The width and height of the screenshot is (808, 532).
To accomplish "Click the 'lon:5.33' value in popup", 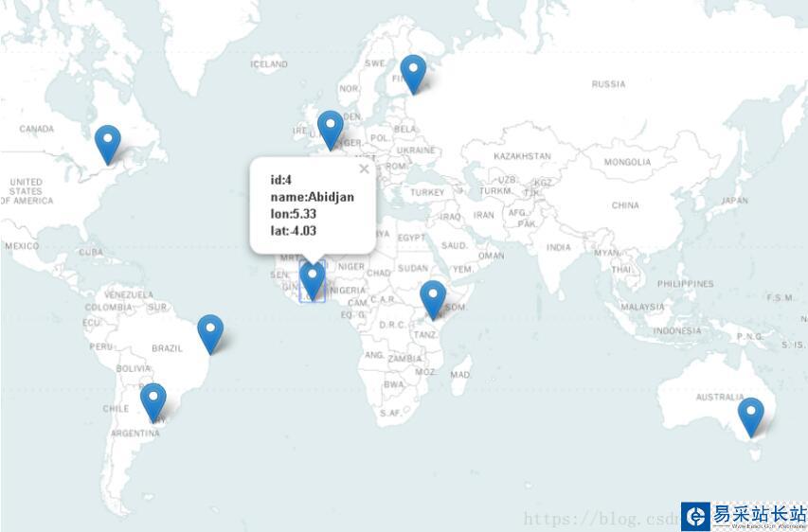I will [x=294, y=214].
